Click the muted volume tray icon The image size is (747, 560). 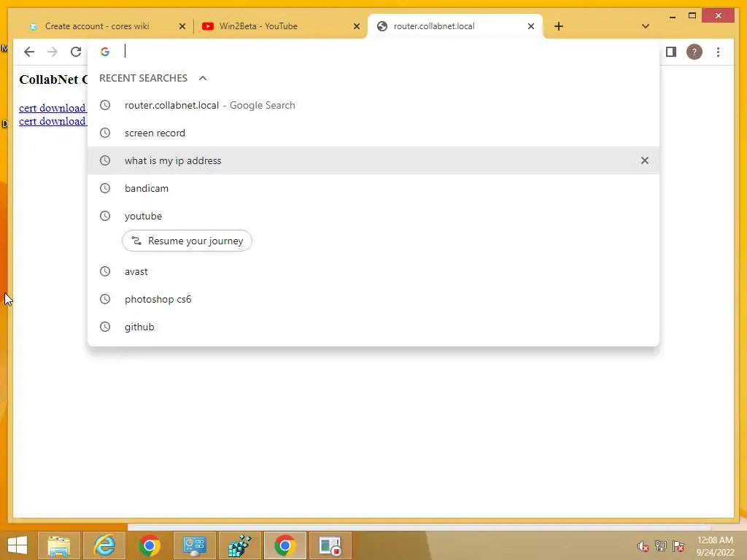[643, 546]
